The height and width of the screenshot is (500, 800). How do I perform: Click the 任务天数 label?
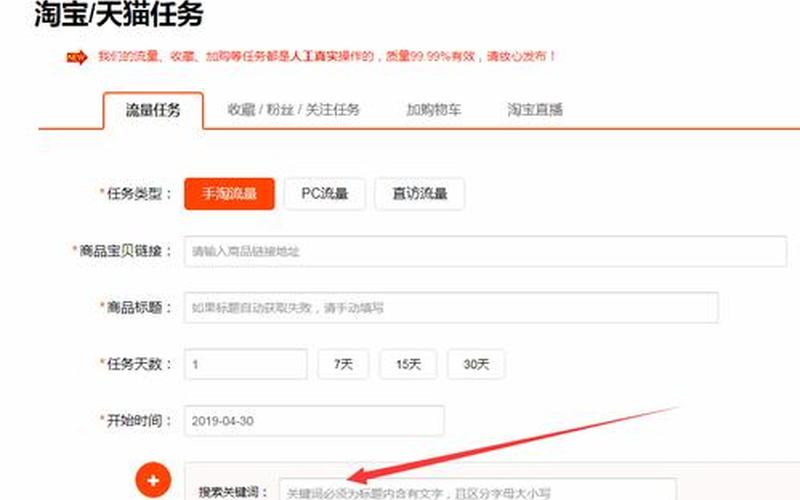[136, 364]
